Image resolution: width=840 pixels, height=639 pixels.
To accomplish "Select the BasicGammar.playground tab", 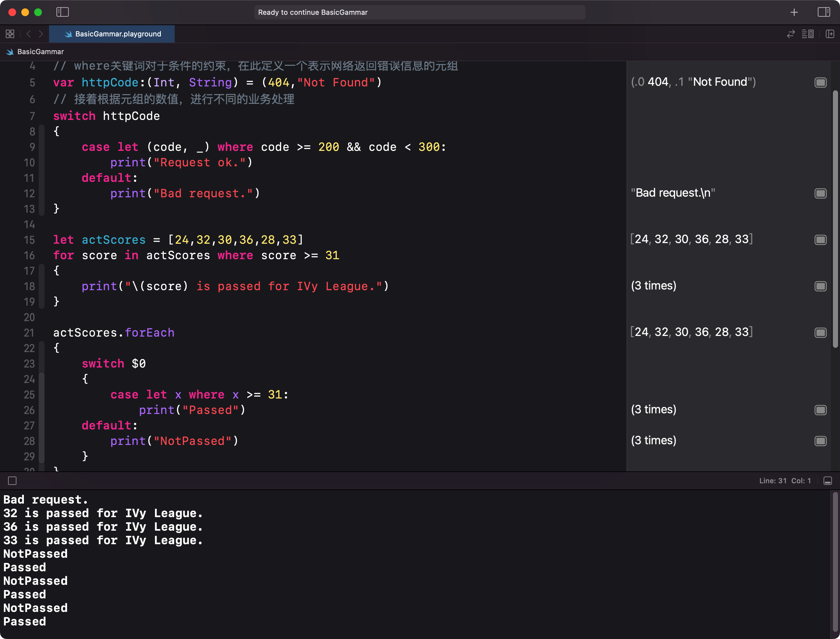I will (112, 34).
